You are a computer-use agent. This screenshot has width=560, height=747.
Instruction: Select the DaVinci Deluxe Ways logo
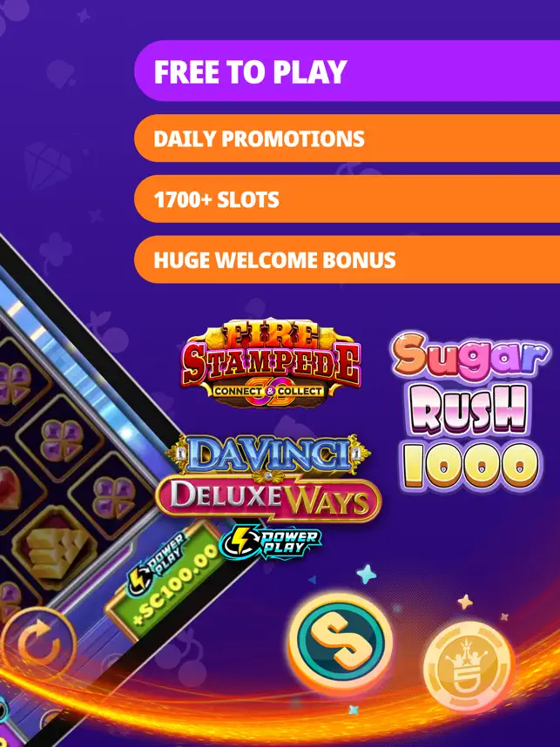(268, 478)
